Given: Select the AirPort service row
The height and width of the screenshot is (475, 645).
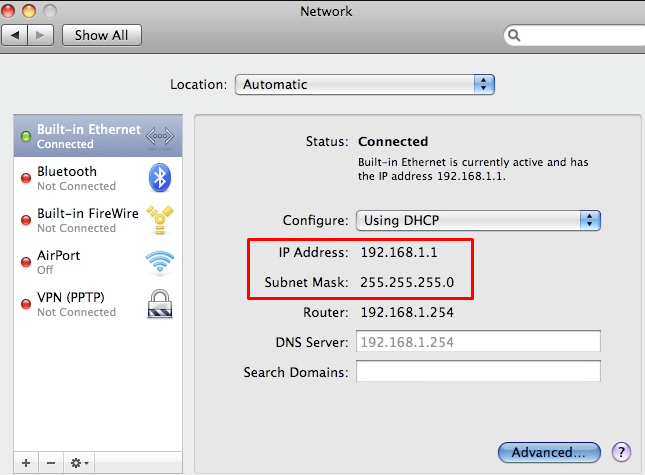Looking at the screenshot, I should [98, 262].
